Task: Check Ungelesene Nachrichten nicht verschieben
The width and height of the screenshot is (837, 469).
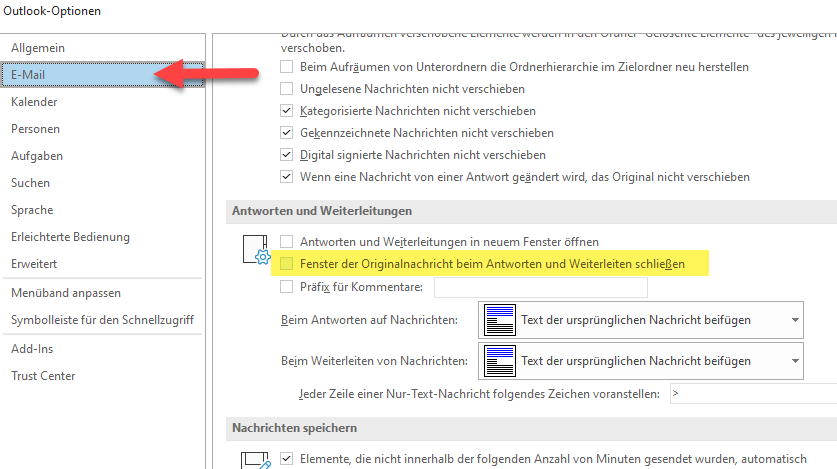Action: (287, 89)
